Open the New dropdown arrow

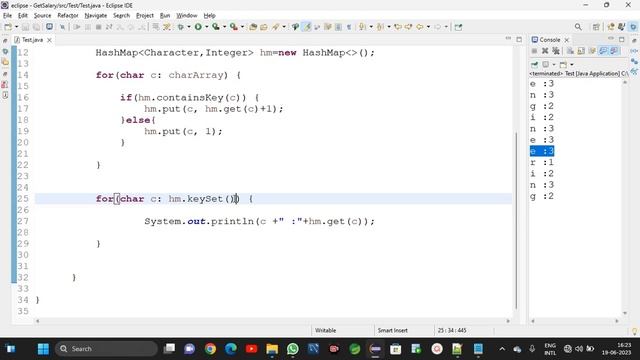(x=16, y=27)
